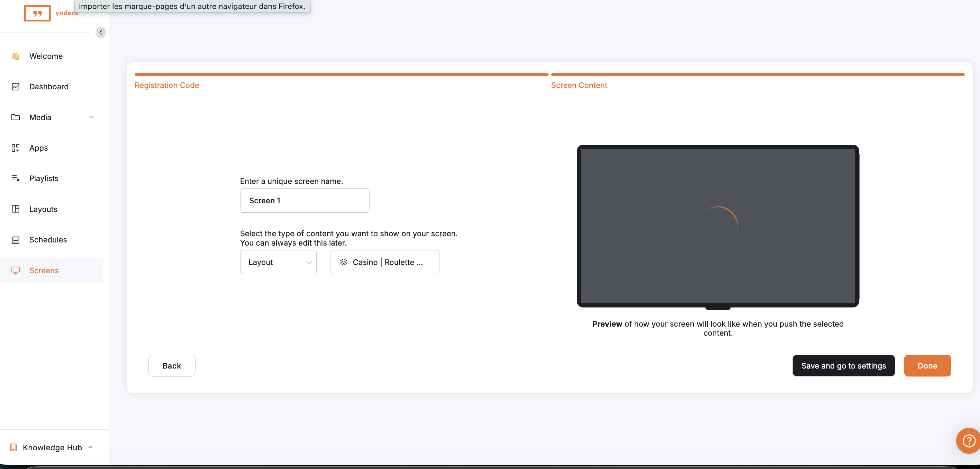Click the Layouts panel icon
The image size is (980, 469).
(16, 209)
